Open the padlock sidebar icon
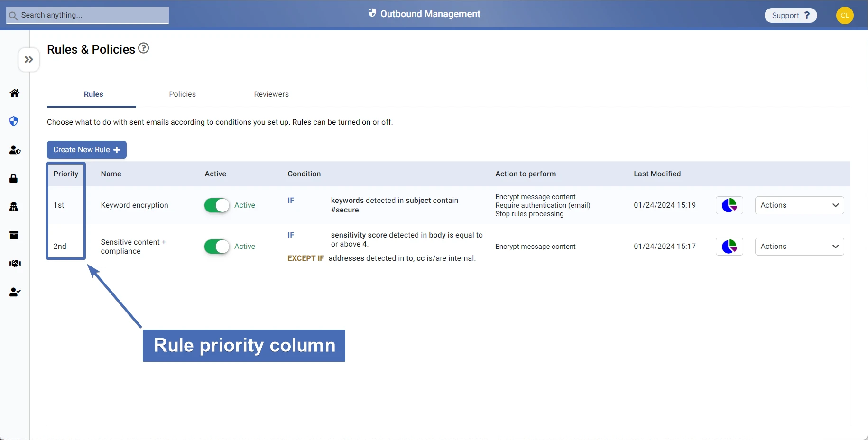The height and width of the screenshot is (440, 868). coord(14,178)
